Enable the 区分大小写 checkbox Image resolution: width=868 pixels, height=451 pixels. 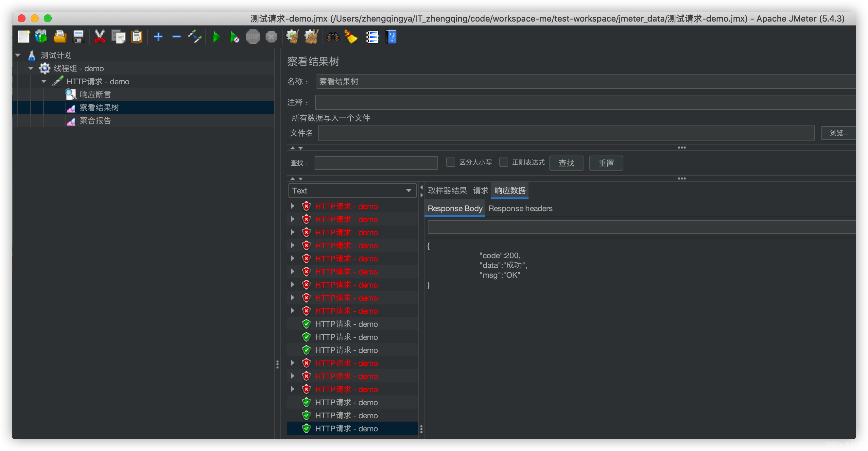coord(450,162)
